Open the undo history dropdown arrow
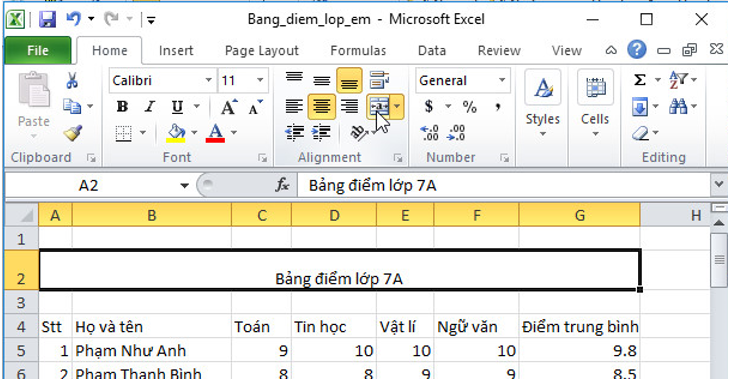 pyautogui.click(x=91, y=19)
